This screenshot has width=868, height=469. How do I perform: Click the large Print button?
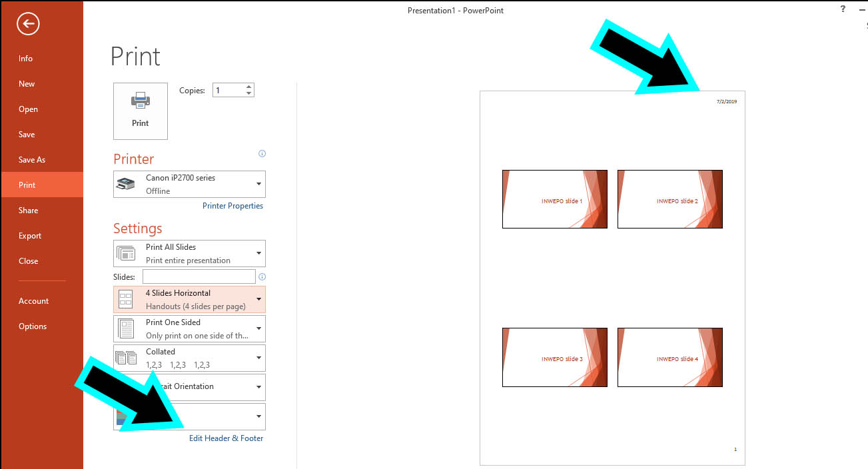point(141,111)
